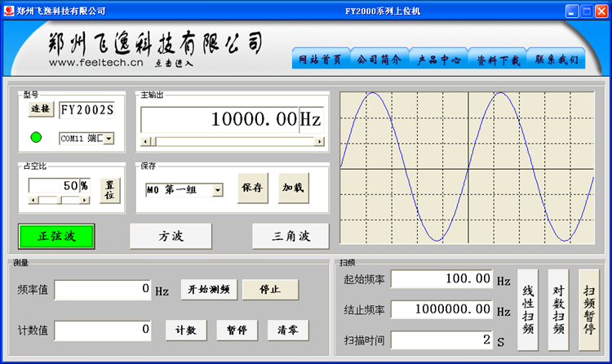
Task: Click the duty cycle slider under 50%
Action: pyautogui.click(x=62, y=200)
